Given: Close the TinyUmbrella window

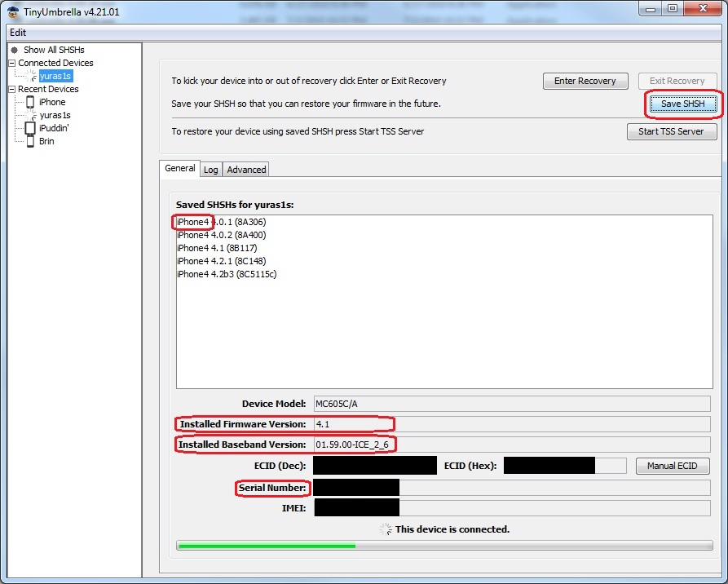Looking at the screenshot, I should pos(703,9).
